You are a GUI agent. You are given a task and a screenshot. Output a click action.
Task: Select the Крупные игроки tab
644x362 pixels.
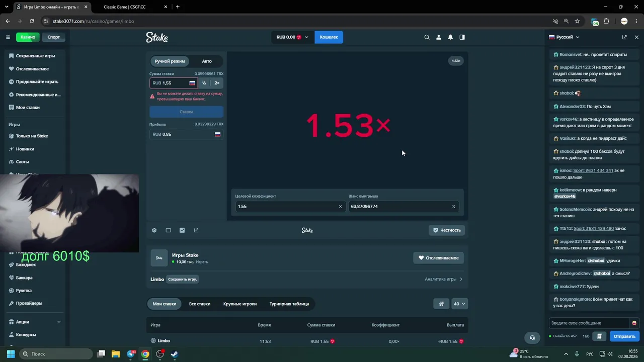[240, 304]
